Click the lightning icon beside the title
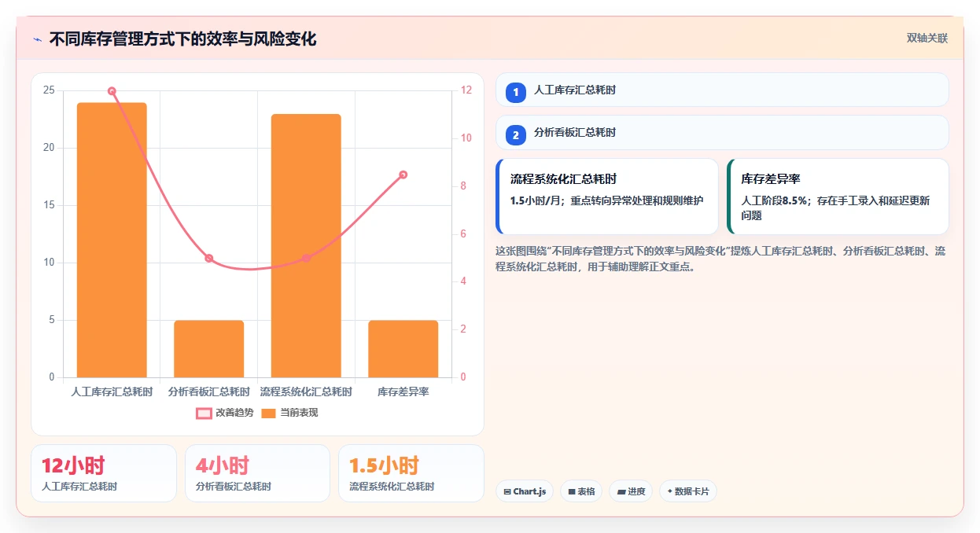Viewport: 980px width, 533px height. tap(37, 39)
